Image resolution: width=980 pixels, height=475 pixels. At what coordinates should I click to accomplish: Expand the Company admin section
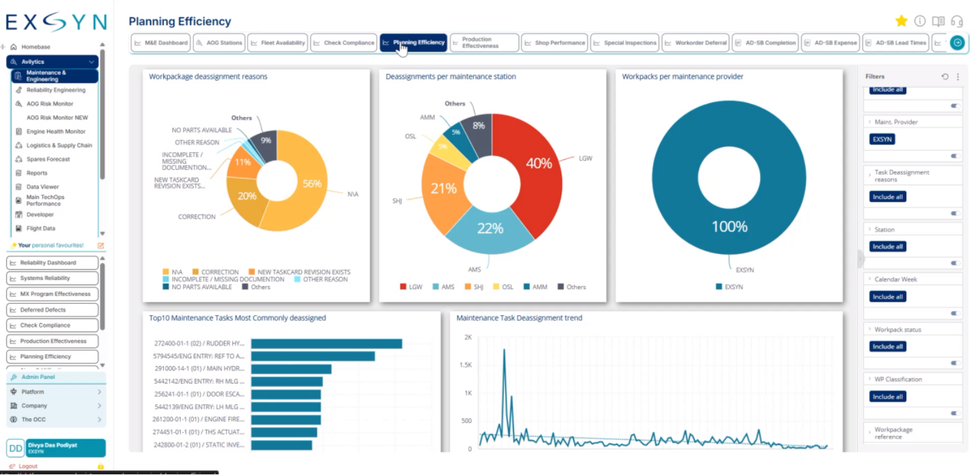pyautogui.click(x=99, y=406)
